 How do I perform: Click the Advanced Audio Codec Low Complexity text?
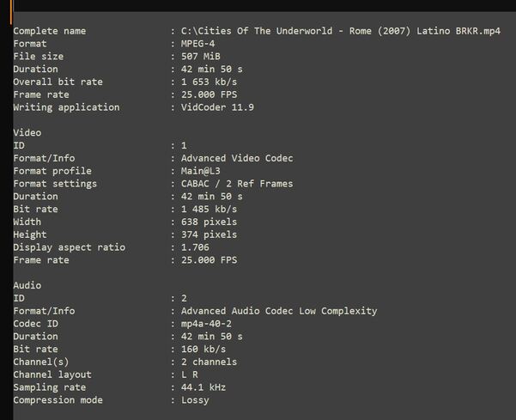tap(278, 311)
